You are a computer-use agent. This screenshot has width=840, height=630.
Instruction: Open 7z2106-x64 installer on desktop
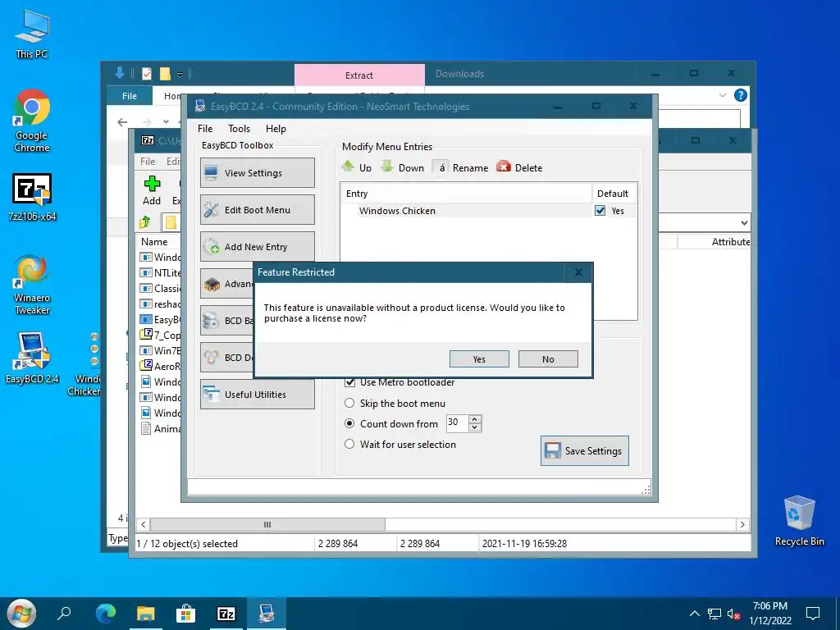[32, 198]
